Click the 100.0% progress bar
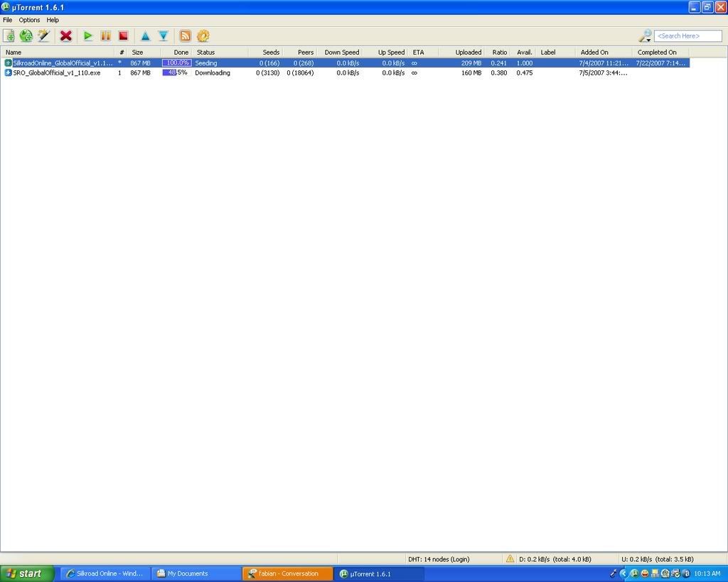This screenshot has height=582, width=728. [176, 63]
